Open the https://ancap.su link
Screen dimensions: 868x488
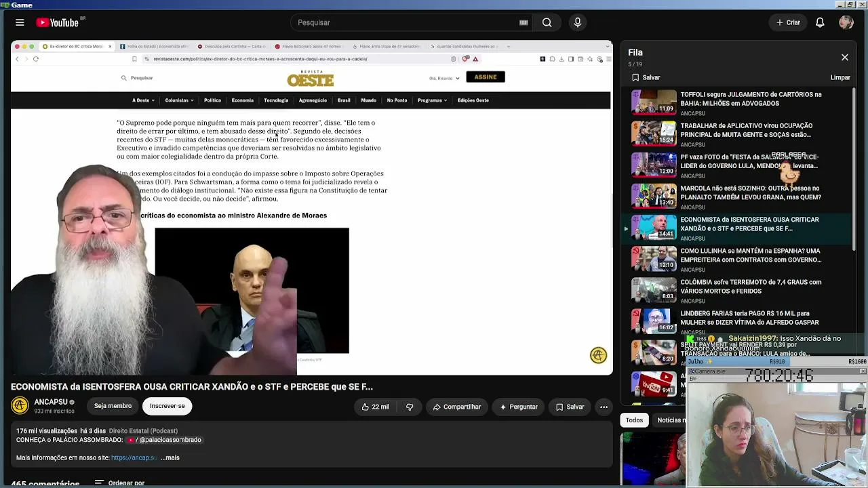(x=134, y=458)
